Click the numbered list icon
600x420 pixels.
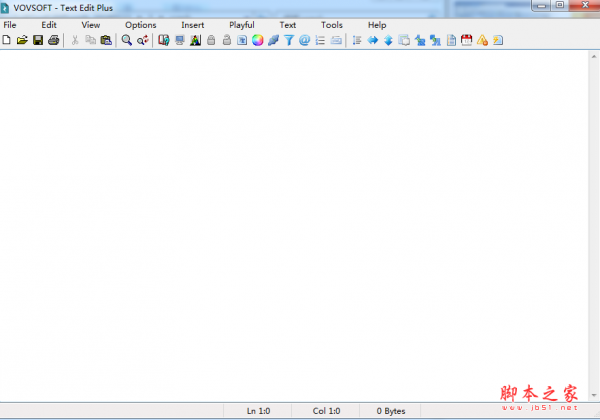coord(320,40)
